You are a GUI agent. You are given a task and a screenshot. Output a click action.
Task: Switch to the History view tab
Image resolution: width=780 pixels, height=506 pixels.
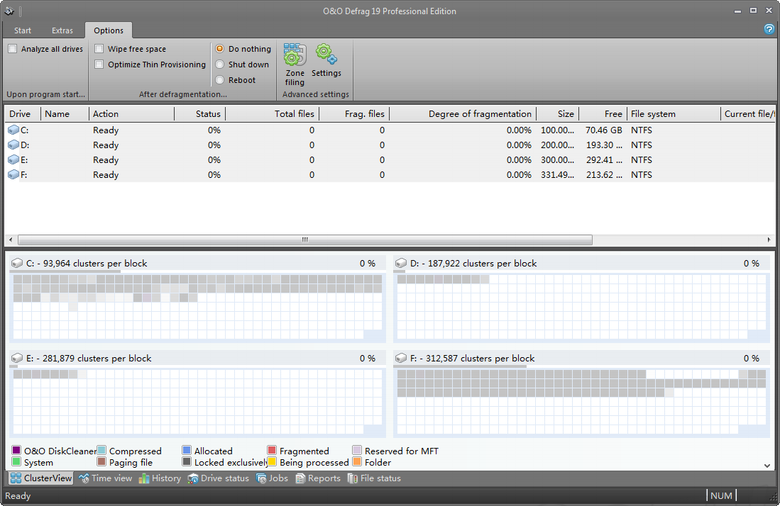(160, 478)
